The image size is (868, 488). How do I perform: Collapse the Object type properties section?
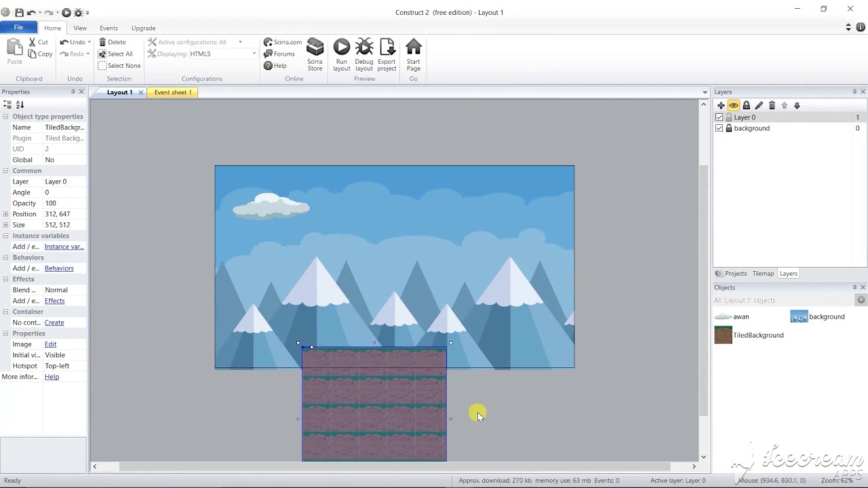(5, 117)
